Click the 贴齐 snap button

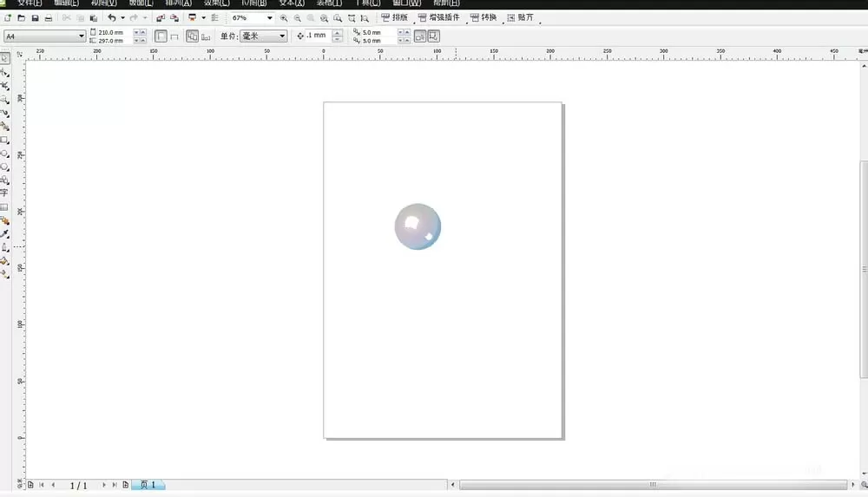pos(520,17)
